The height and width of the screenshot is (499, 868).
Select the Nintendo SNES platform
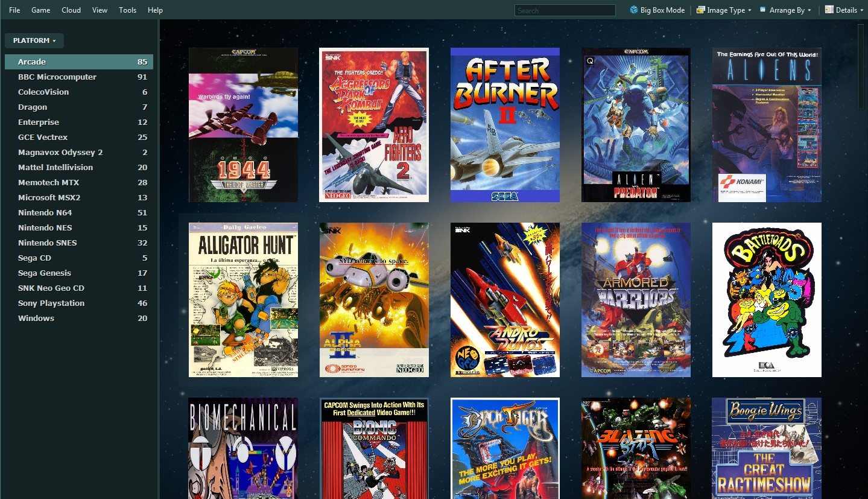79,243
